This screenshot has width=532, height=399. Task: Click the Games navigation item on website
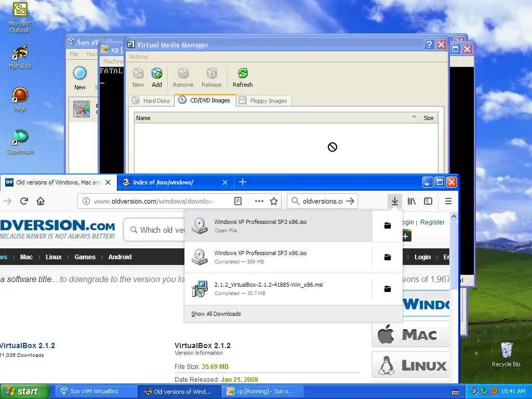(85, 257)
